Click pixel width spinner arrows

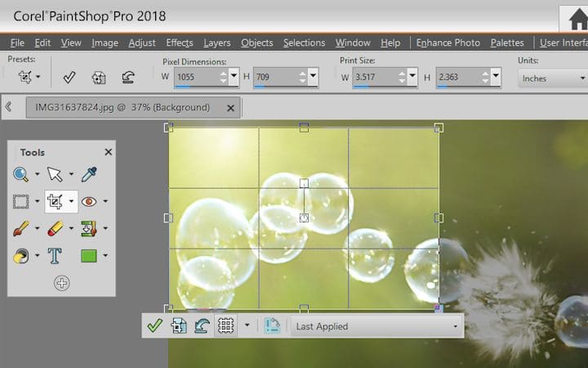pyautogui.click(x=224, y=77)
